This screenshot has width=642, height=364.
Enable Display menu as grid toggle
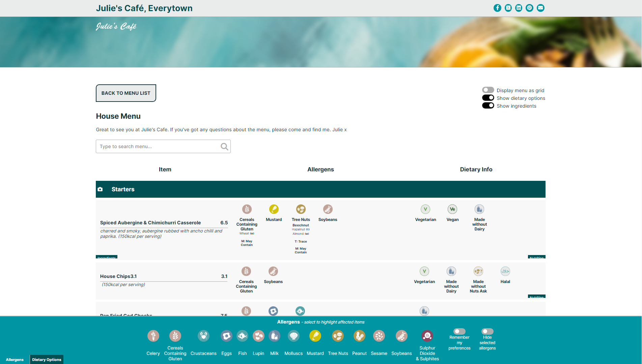pos(488,90)
